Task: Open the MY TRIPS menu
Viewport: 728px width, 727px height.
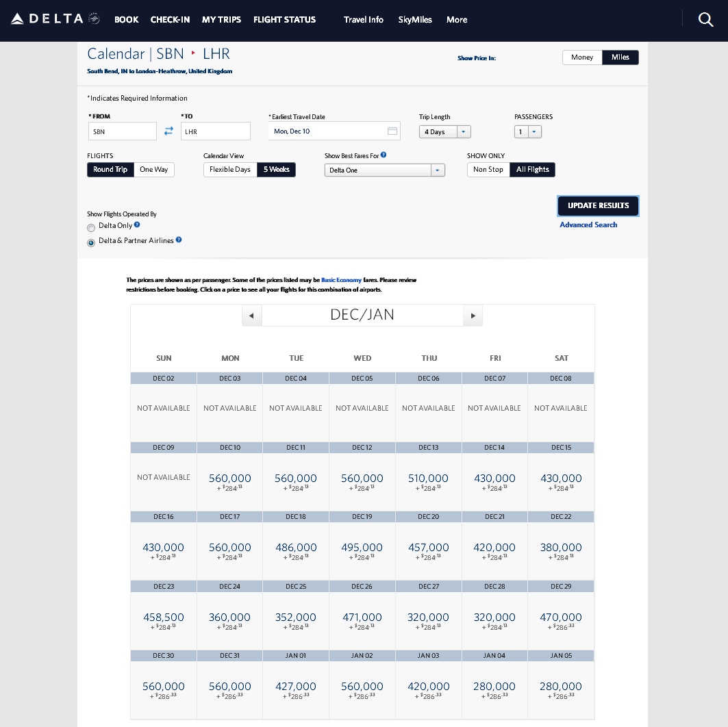Action: point(221,20)
